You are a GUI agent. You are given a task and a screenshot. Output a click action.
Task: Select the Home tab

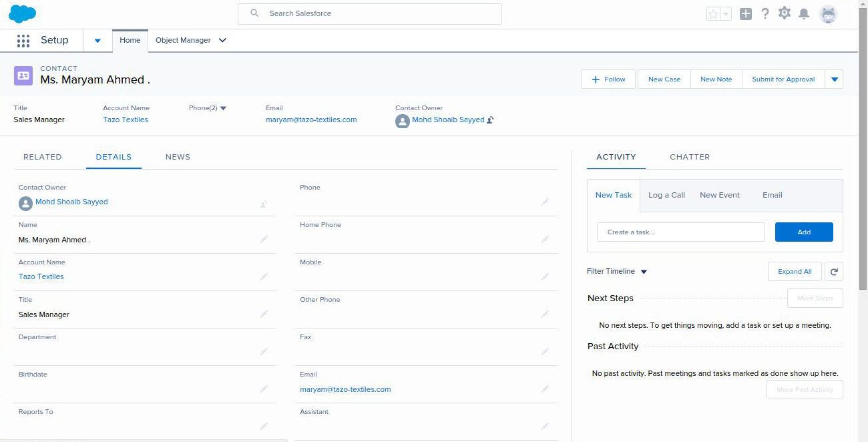(130, 40)
